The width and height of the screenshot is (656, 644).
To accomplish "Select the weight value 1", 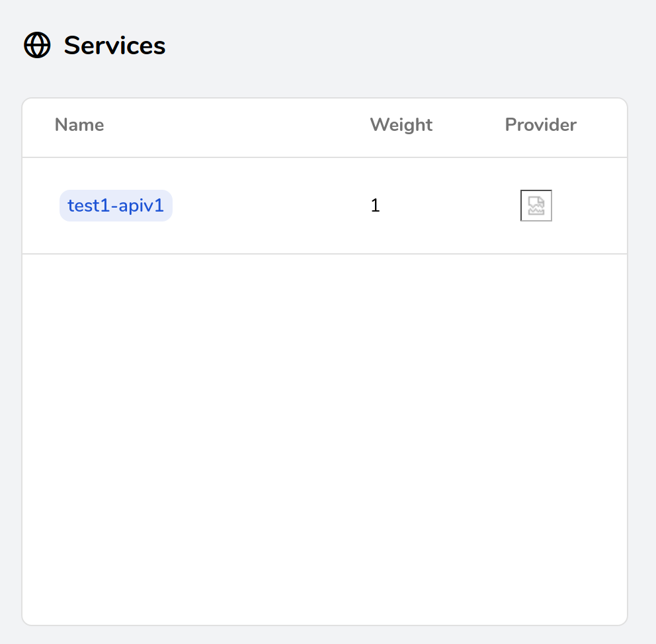I will click(375, 205).
